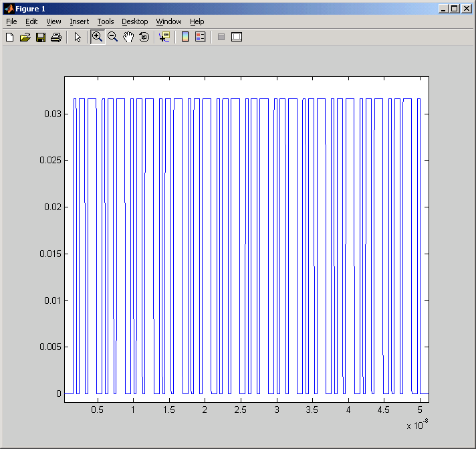Select the Data Cursor tool

tap(164, 37)
